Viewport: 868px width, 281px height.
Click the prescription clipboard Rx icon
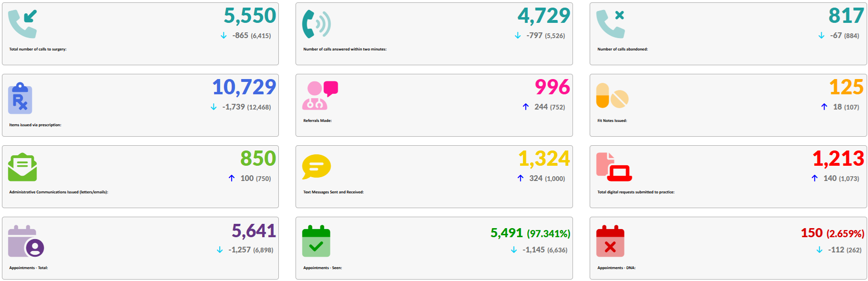[x=20, y=99]
